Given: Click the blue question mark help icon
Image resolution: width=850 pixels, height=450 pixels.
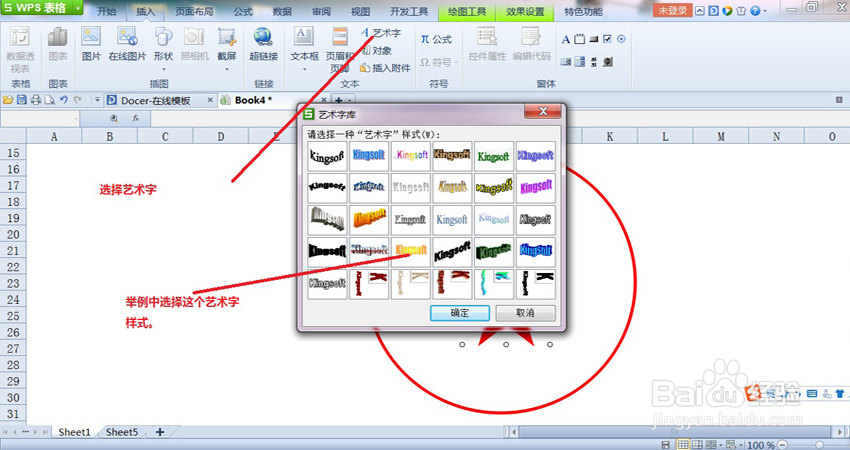Looking at the screenshot, I should [x=755, y=10].
